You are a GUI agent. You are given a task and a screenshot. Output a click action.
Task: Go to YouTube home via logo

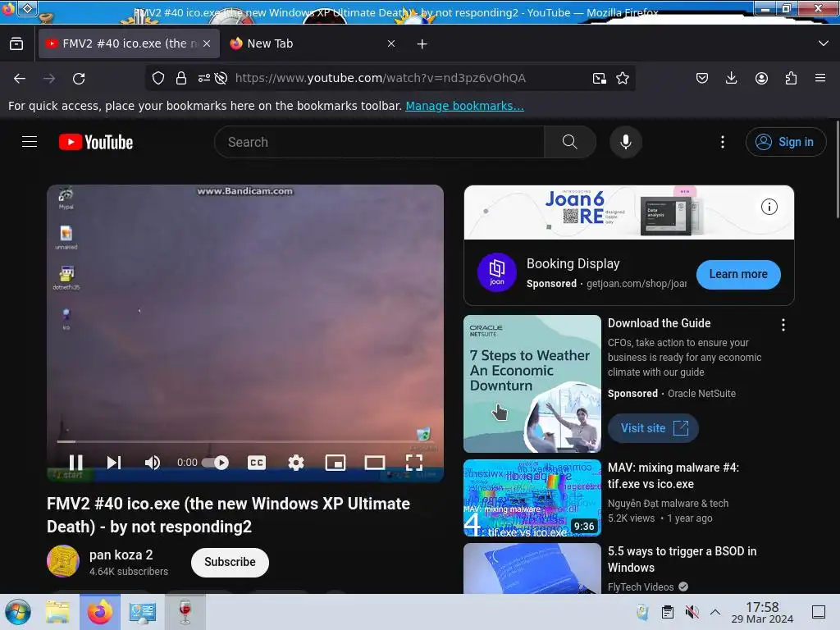96,142
